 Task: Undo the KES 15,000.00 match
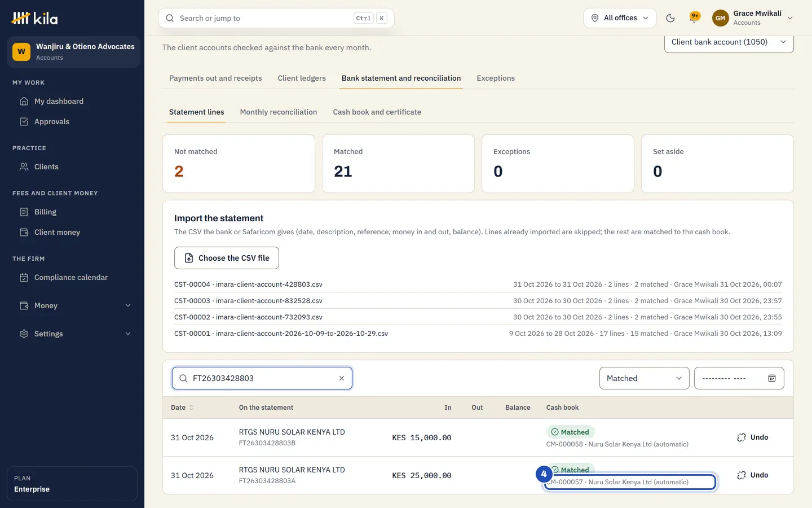753,437
